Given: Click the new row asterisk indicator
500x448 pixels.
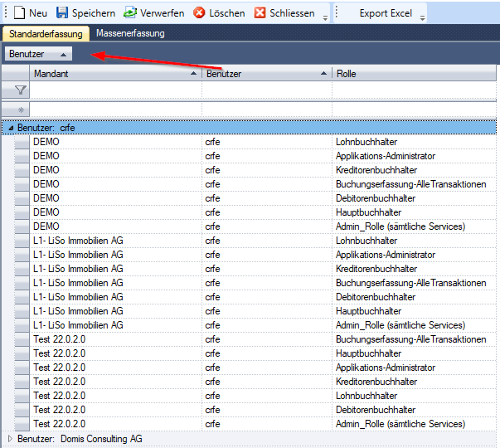Looking at the screenshot, I should (x=21, y=110).
